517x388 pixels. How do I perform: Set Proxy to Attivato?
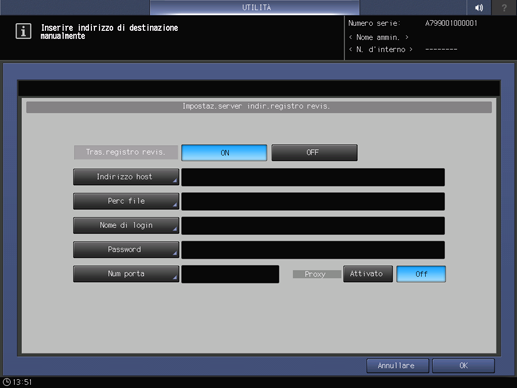pyautogui.click(x=368, y=274)
